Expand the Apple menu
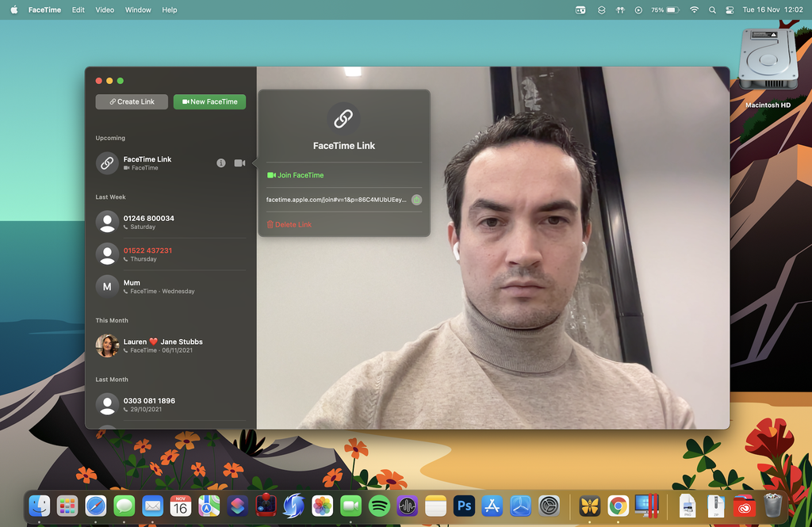Viewport: 812px width, 527px height. click(x=13, y=10)
